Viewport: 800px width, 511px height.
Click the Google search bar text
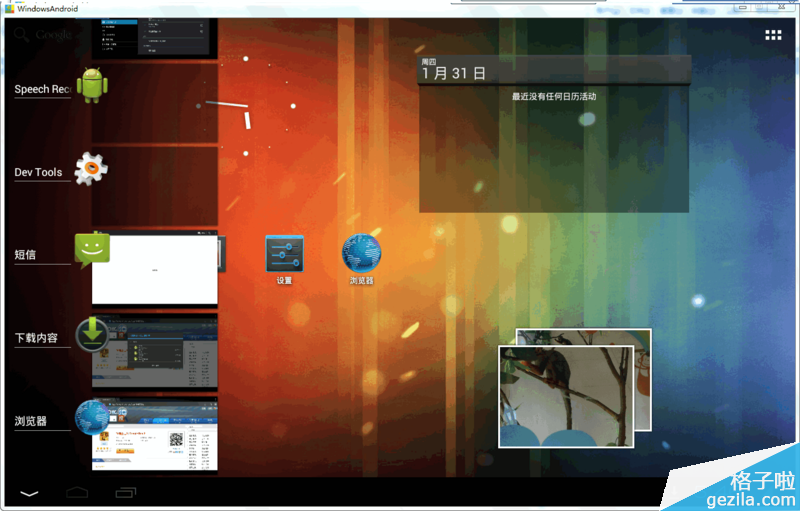click(53, 35)
